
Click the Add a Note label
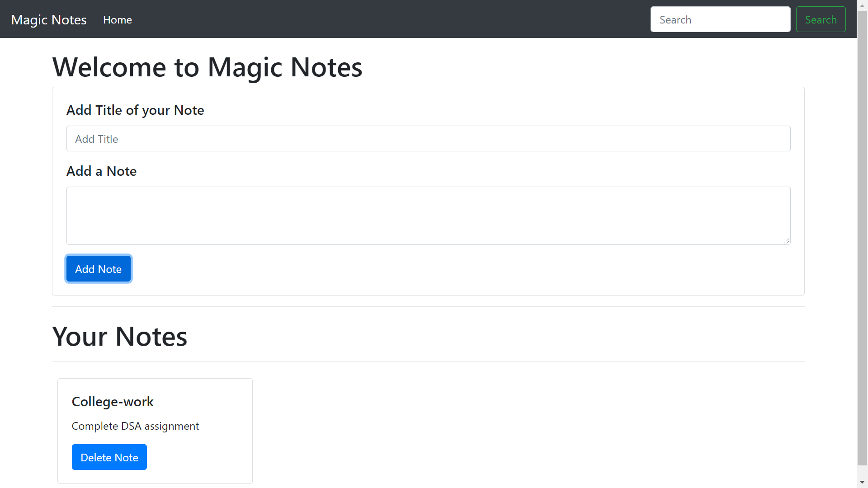[101, 171]
